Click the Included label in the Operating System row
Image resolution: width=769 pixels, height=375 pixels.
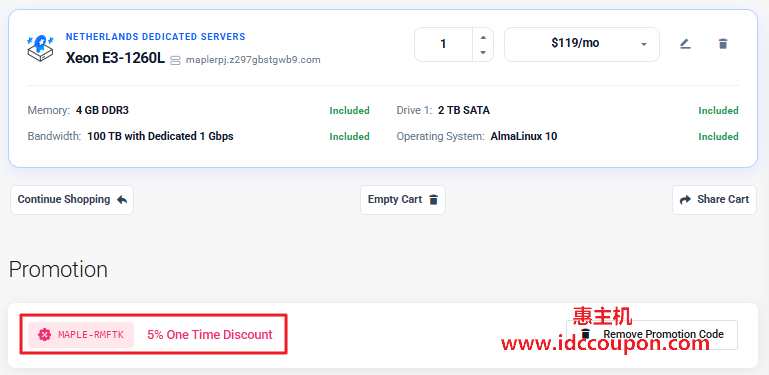718,137
